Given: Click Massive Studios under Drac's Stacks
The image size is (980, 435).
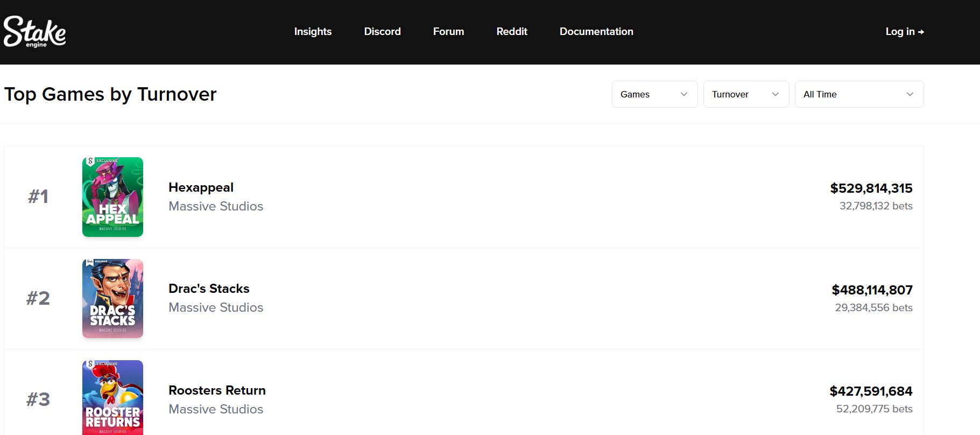Looking at the screenshot, I should pyautogui.click(x=216, y=307).
